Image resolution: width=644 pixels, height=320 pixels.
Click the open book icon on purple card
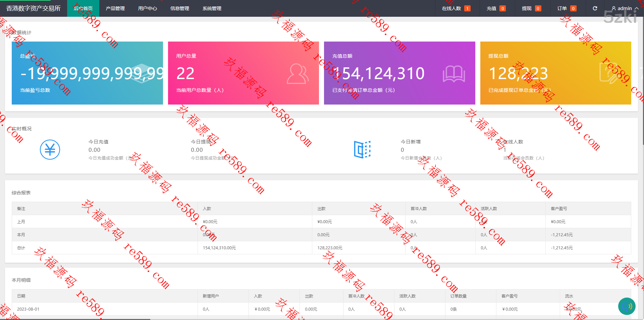(x=453, y=74)
